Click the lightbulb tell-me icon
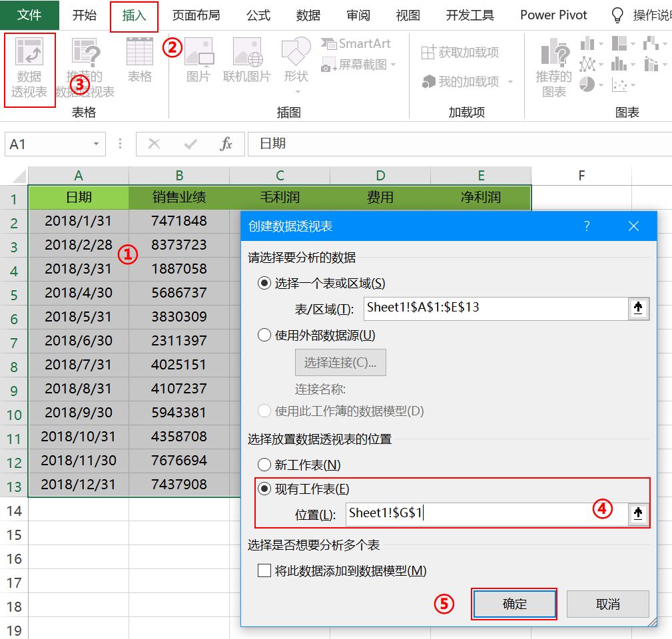Viewport: 672px width, 639px height. click(617, 15)
